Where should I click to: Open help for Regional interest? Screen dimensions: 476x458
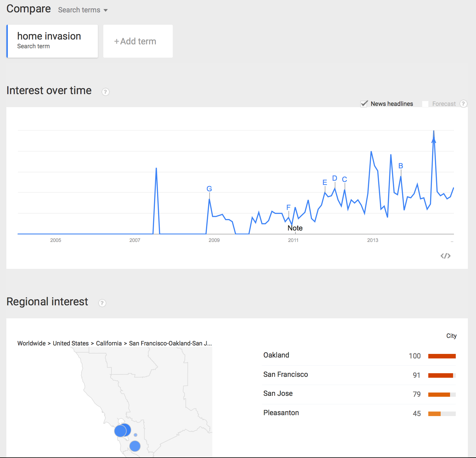point(102,303)
